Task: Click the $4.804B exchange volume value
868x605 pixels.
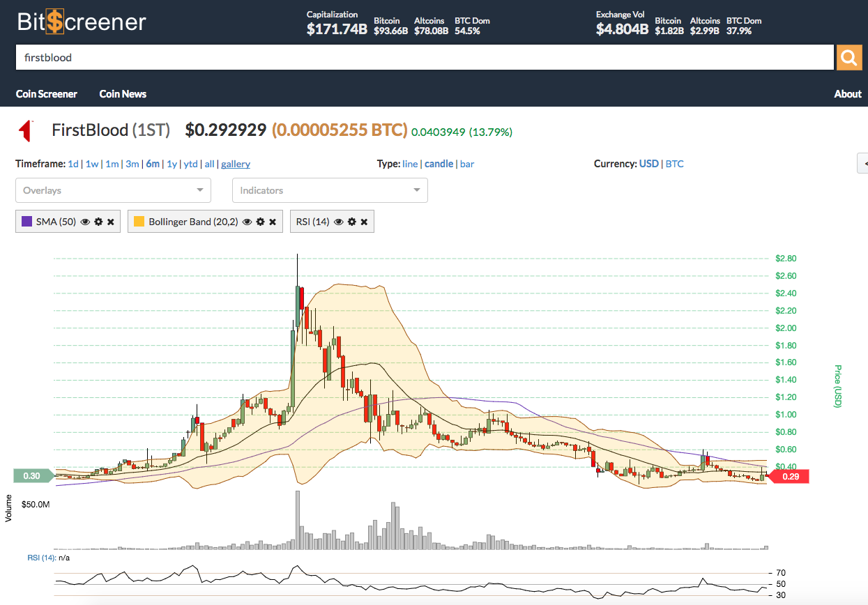Action: coord(623,29)
